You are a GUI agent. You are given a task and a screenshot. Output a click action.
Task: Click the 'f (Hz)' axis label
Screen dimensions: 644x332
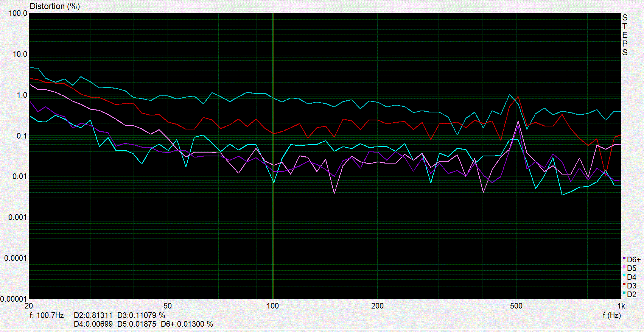[611, 315]
